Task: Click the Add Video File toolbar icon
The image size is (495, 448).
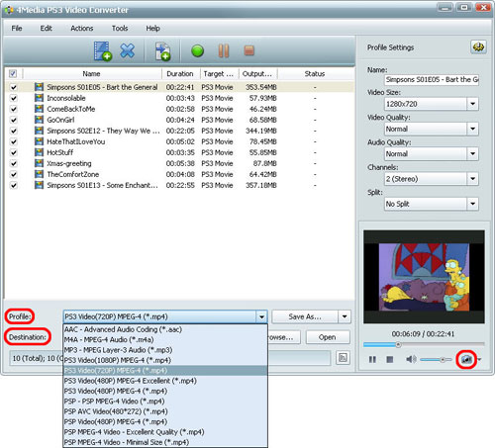Action: (103, 51)
